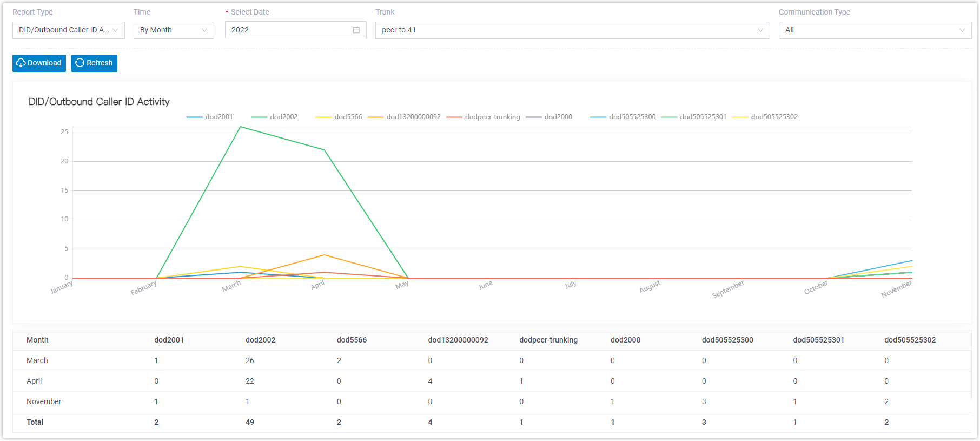Open the Trunk peer-to-41 dropdown

[572, 30]
